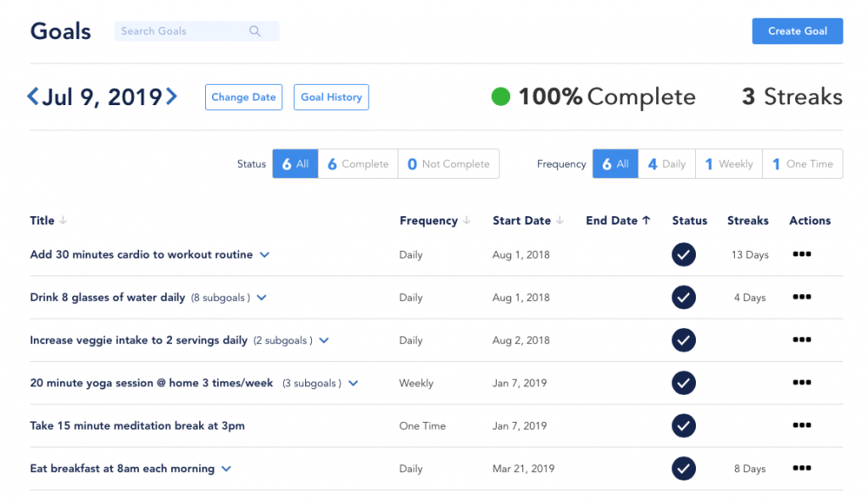Open goal Drink 8 glasses of water daily

tap(108, 297)
